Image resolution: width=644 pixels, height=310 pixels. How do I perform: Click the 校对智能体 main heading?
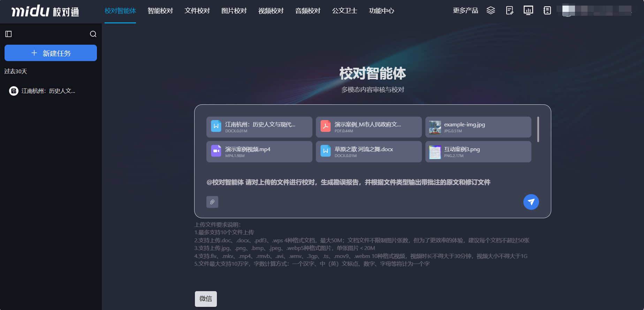click(373, 74)
